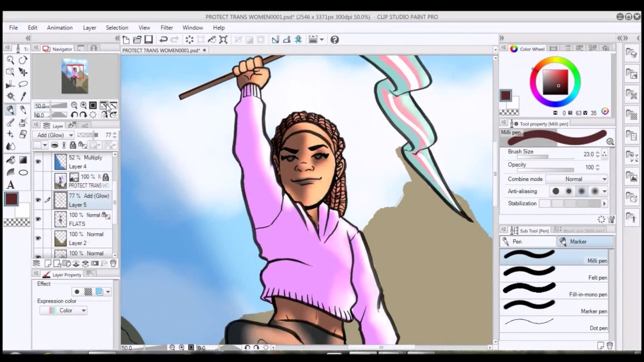The image size is (644, 362).
Task: Select the Ellipse figure tool
Action: 23,172
